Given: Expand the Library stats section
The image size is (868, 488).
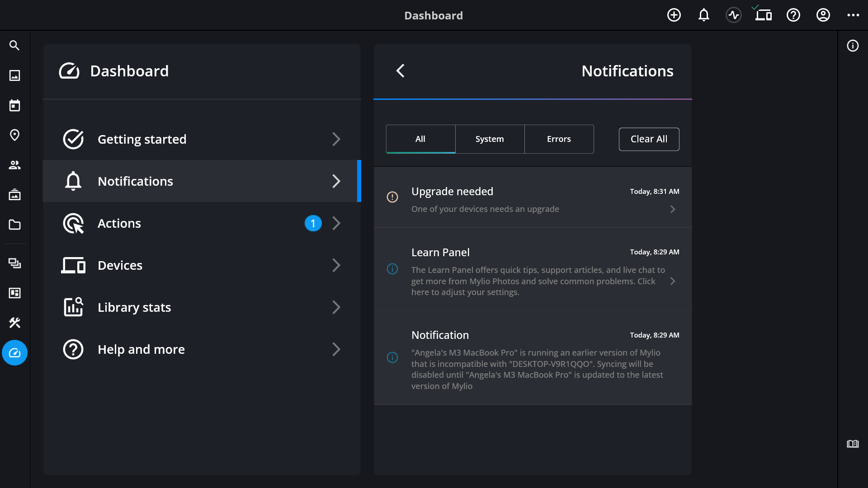Looking at the screenshot, I should (x=202, y=307).
